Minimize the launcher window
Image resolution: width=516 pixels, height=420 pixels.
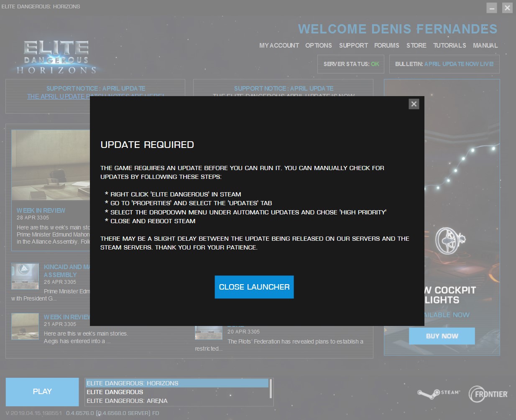(492, 8)
